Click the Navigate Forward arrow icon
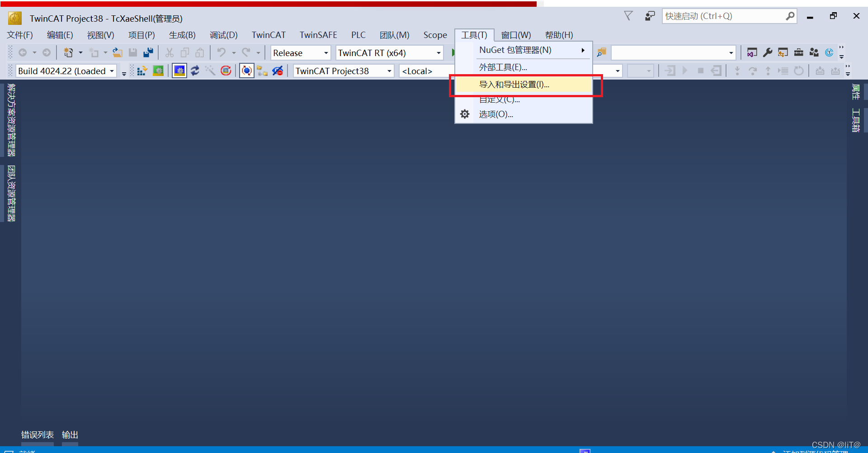Image resolution: width=868 pixels, height=453 pixels. [47, 53]
